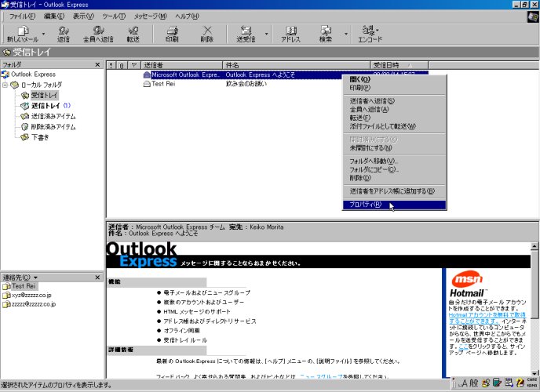Close the 連絡先 pane

[x=97, y=278]
